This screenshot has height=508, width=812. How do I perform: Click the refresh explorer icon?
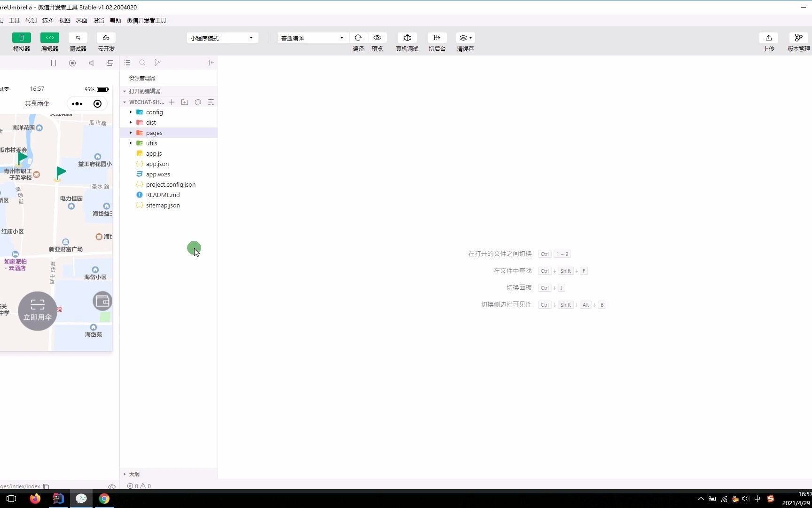pos(198,102)
